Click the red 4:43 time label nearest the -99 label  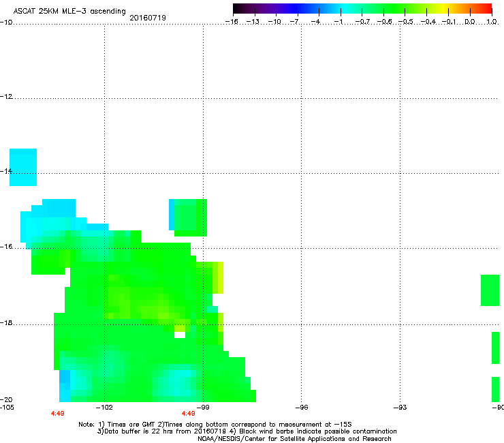point(189,414)
